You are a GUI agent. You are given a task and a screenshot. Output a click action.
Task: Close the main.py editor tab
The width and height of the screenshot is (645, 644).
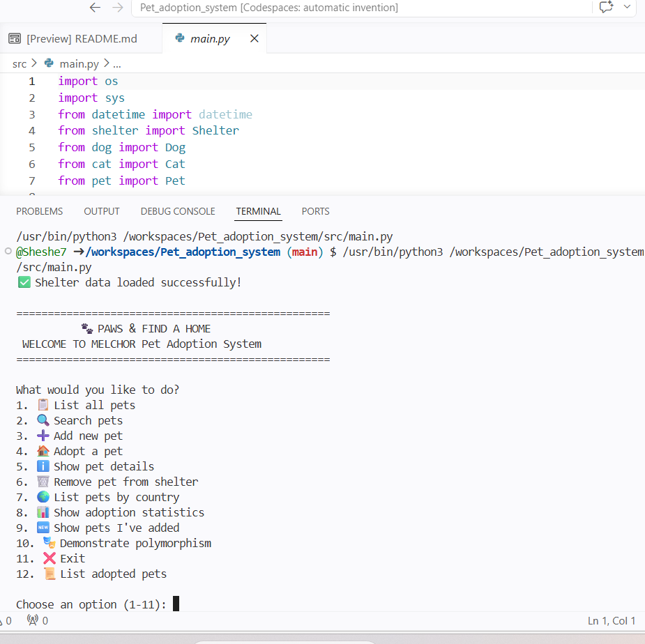[255, 38]
